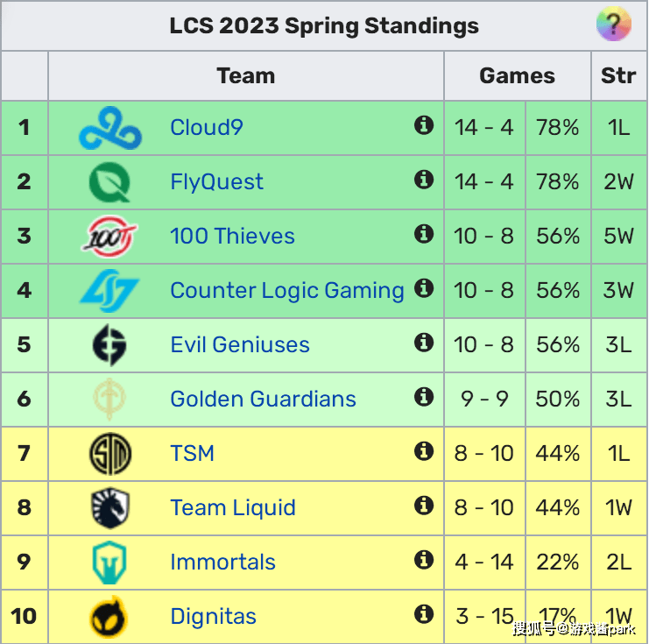Show info for Immortals row
Viewport: 649px width, 644px height.
[424, 561]
